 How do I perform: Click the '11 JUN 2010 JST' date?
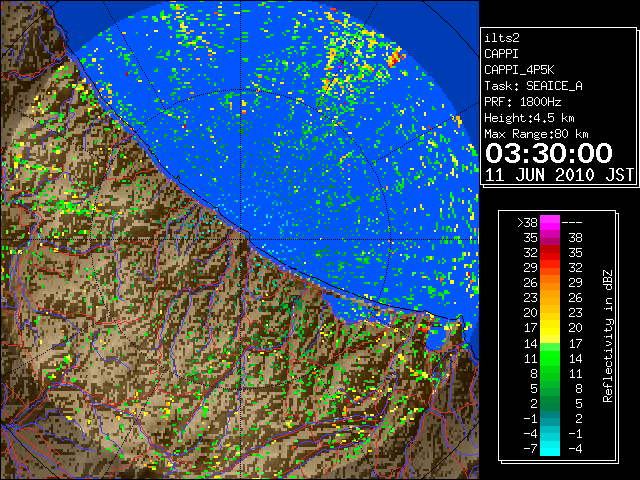pos(559,175)
